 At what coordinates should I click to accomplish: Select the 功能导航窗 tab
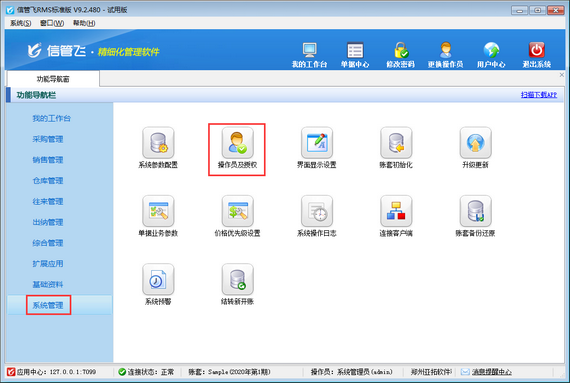(x=53, y=79)
